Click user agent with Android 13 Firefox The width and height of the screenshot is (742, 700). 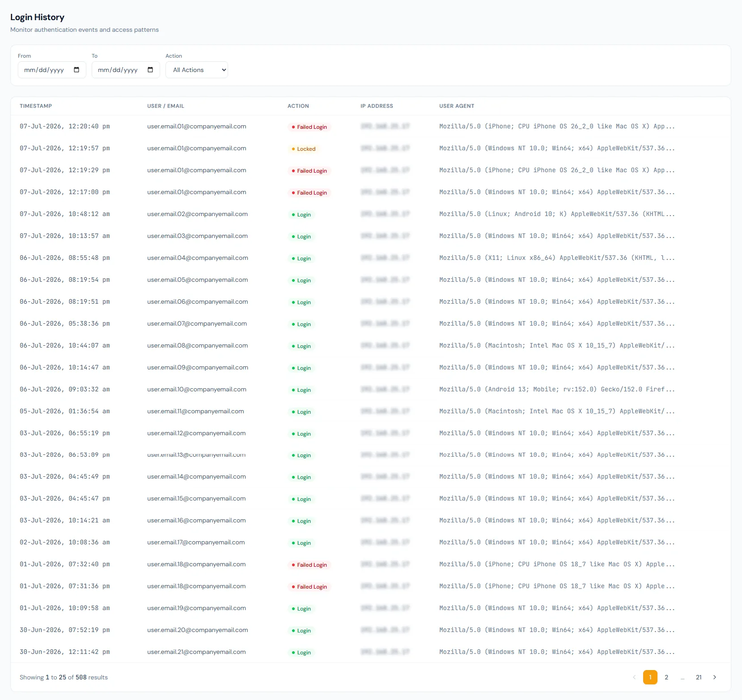pos(557,389)
